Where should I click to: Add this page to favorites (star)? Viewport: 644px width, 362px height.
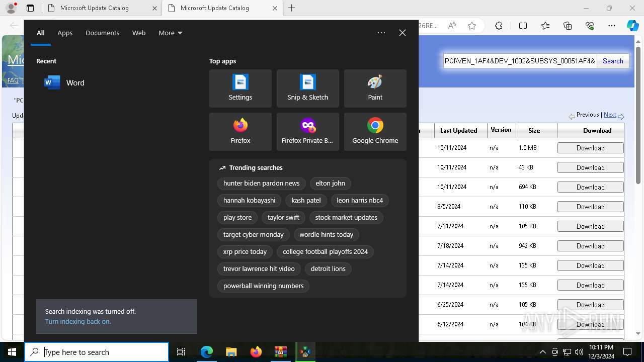click(x=472, y=26)
